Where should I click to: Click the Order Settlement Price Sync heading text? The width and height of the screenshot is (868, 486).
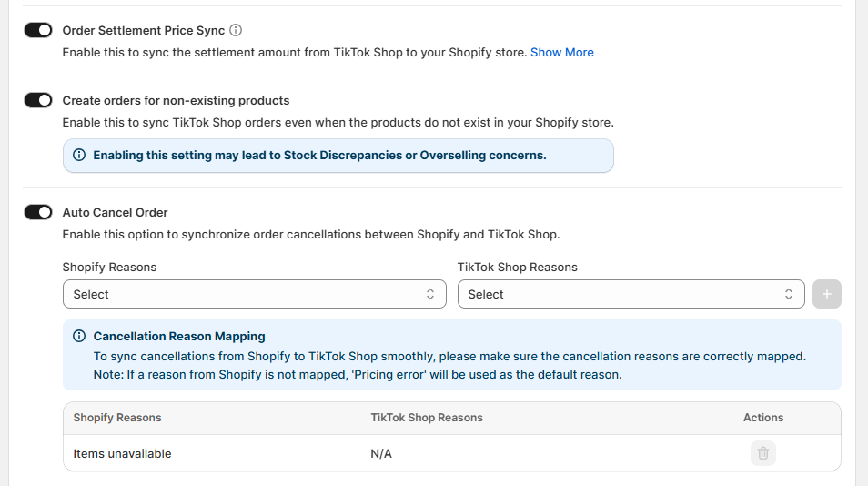[x=143, y=30]
